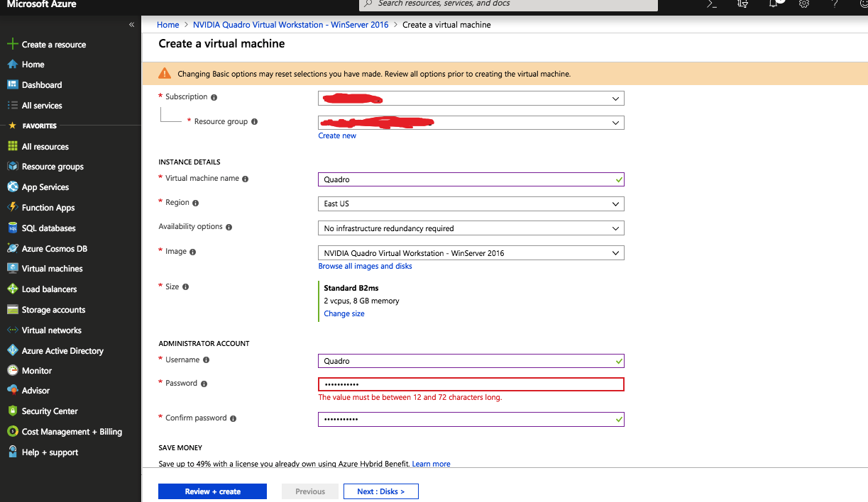Click the info icon beside Virtual machine name
The width and height of the screenshot is (868, 502).
tap(246, 179)
